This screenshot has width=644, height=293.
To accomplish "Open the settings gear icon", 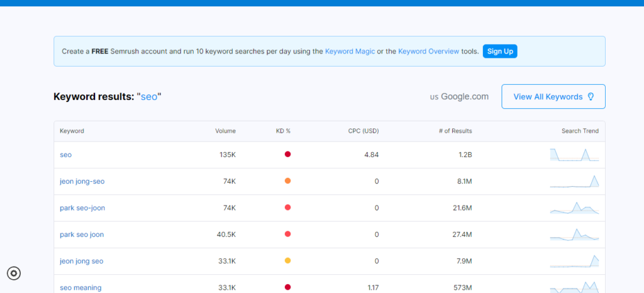I will [x=14, y=273].
